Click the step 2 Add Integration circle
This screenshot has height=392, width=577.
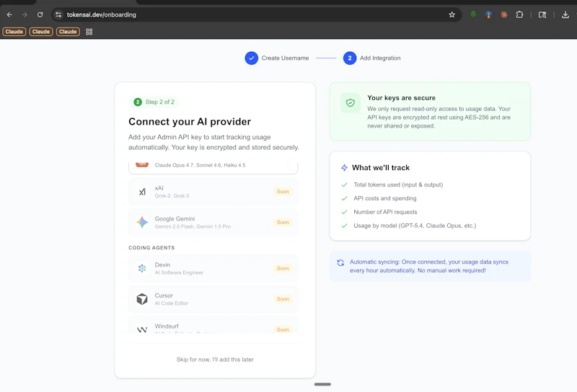click(x=350, y=58)
